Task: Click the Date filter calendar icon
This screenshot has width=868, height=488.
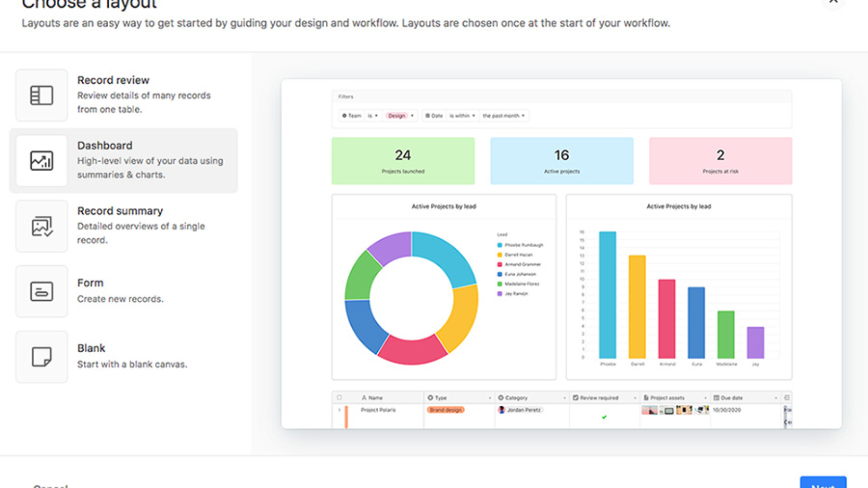Action: pos(428,115)
